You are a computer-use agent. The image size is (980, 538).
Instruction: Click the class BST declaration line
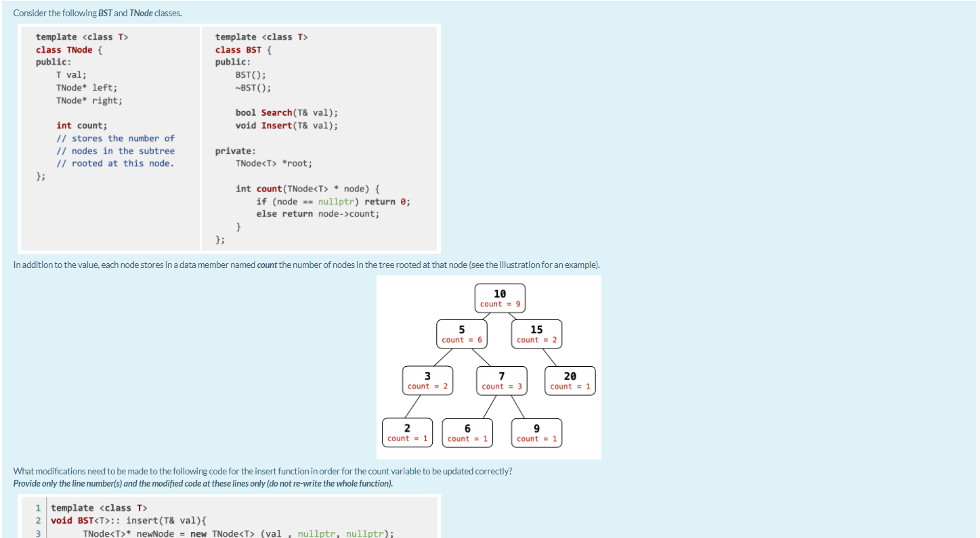(240, 49)
